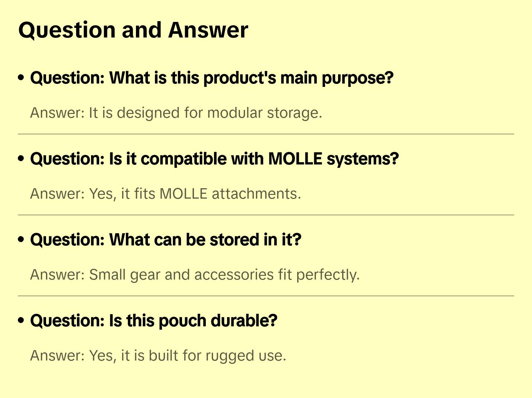This screenshot has width=532, height=398.
Task: Click the answer about modular storage
Action: point(176,113)
